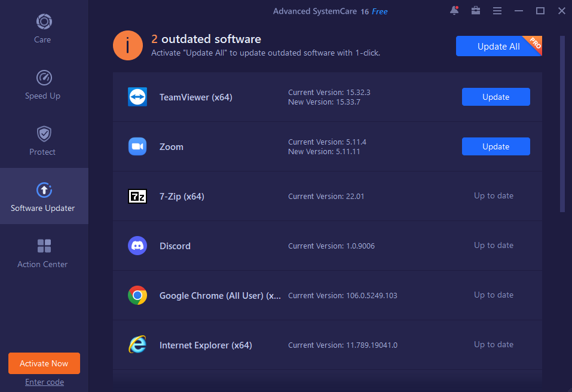Open the Speed Up gauge icon
This screenshot has width=572, height=392.
44,78
